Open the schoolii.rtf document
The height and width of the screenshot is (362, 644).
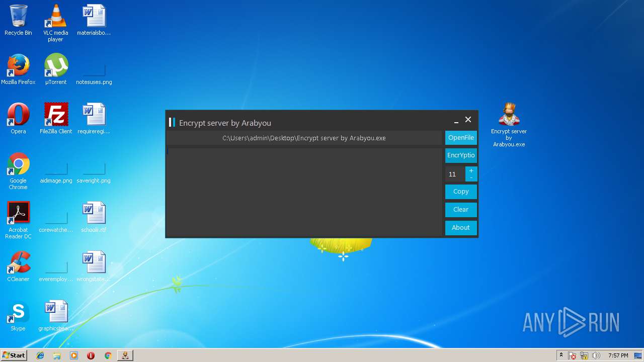[x=94, y=217]
